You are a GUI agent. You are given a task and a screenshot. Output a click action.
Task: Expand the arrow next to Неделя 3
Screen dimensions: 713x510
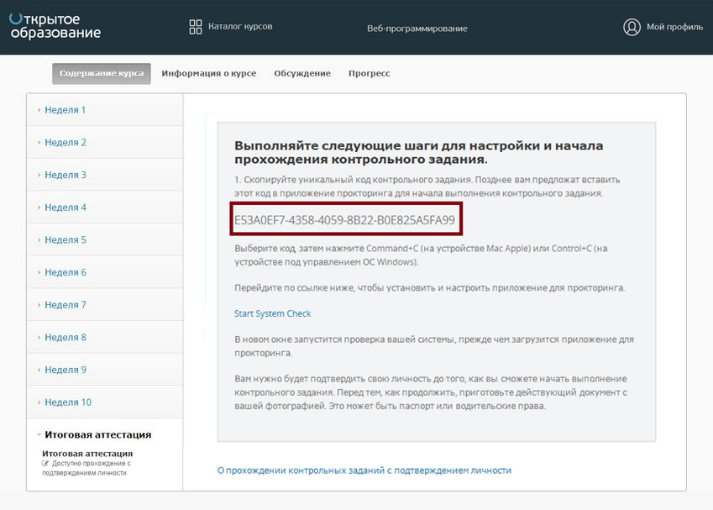tap(39, 175)
